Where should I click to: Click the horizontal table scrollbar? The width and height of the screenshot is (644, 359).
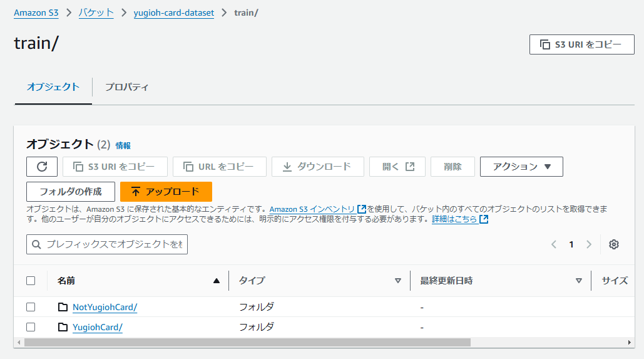coord(247,342)
